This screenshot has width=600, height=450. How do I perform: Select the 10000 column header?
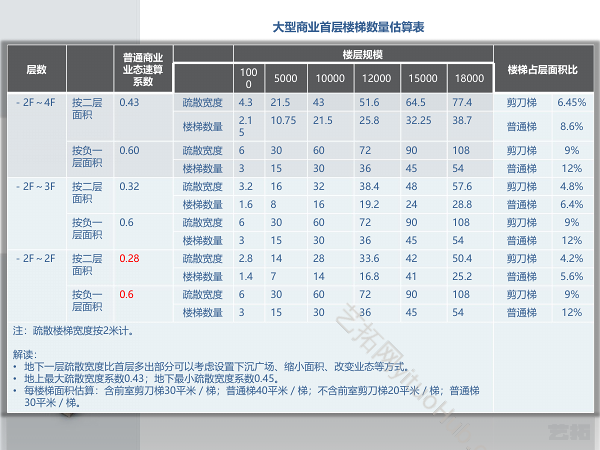pyautogui.click(x=330, y=78)
